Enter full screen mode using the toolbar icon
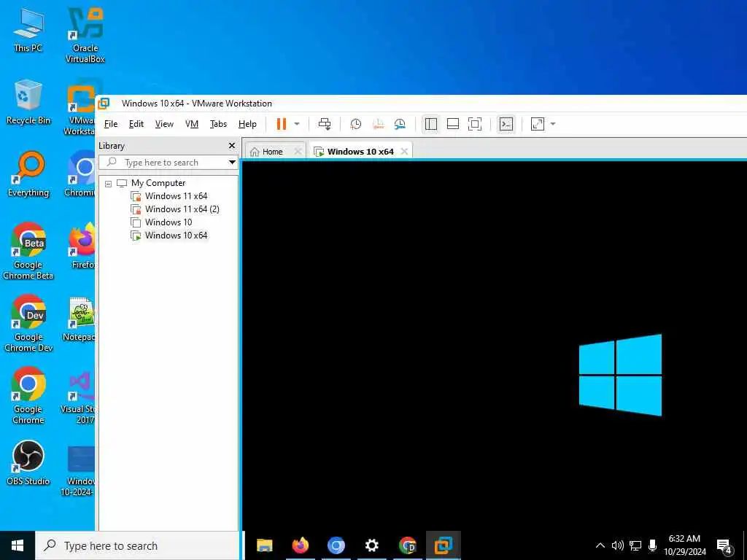Screen dimensions: 747x560 tap(475, 124)
